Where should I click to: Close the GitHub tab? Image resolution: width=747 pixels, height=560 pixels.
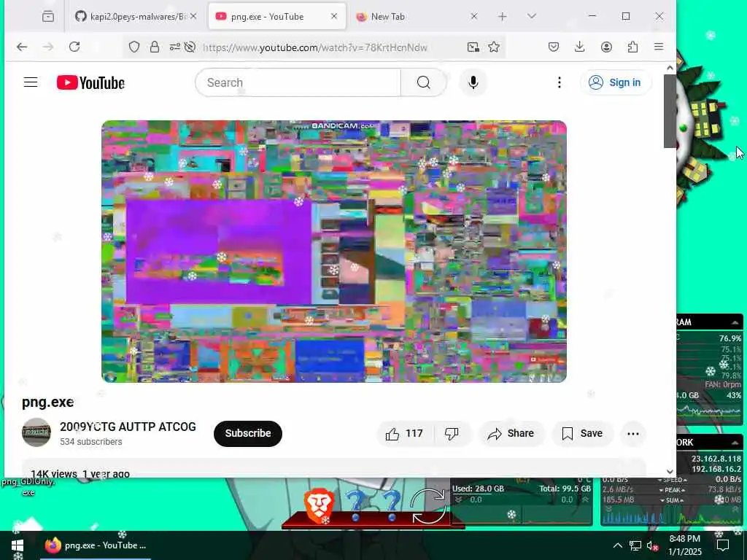coord(193,16)
